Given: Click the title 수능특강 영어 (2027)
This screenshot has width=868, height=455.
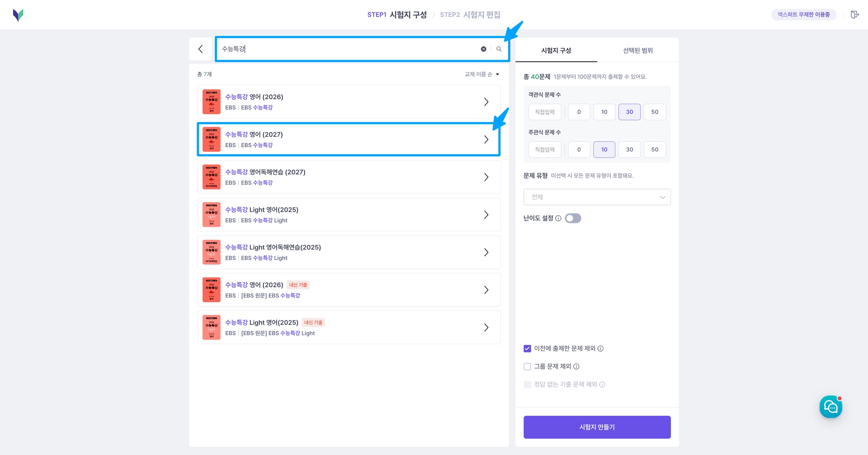Looking at the screenshot, I should (x=254, y=134).
